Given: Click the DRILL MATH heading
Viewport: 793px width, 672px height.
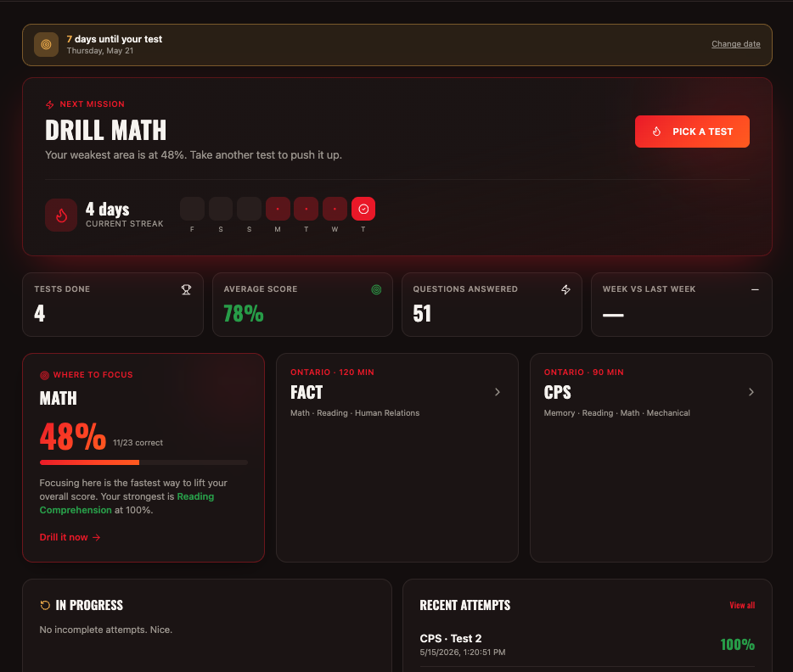Looking at the screenshot, I should pos(105,131).
